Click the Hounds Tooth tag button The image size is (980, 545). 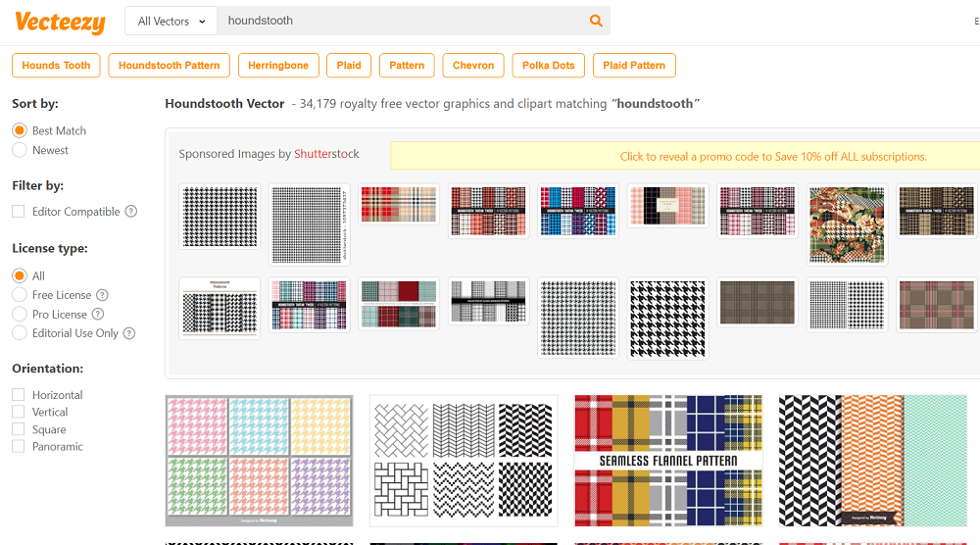point(56,66)
